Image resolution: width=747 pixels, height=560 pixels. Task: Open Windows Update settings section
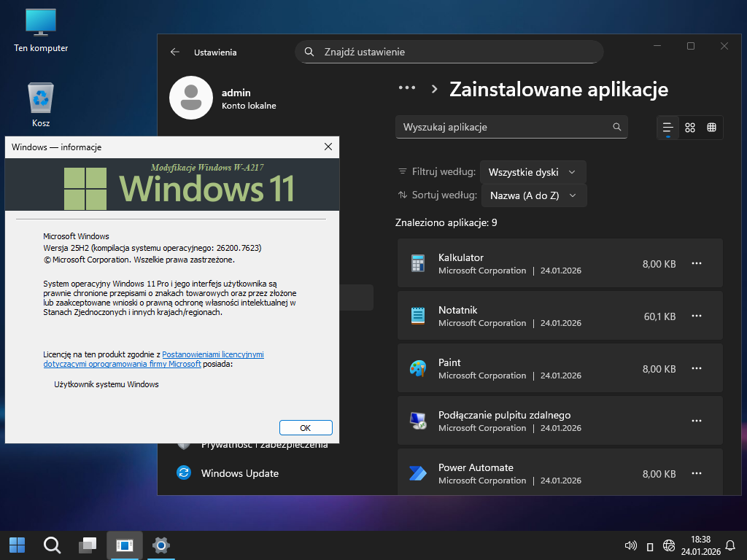(x=239, y=473)
